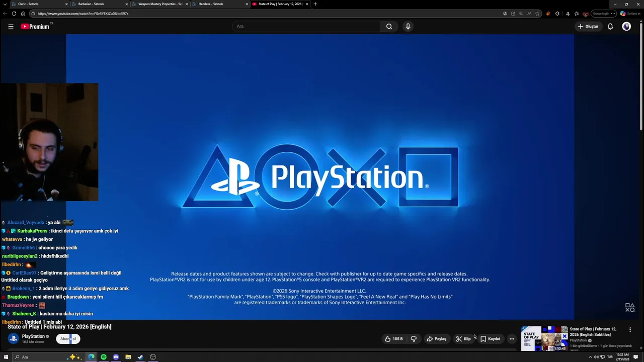Open YouTube notifications bell

click(x=610, y=26)
